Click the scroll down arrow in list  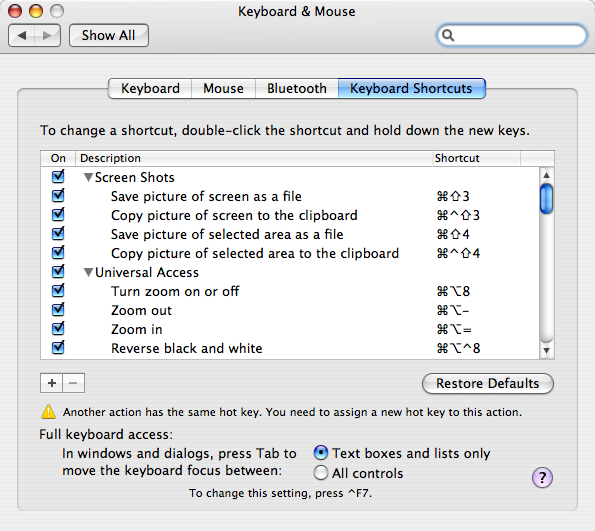tap(546, 350)
